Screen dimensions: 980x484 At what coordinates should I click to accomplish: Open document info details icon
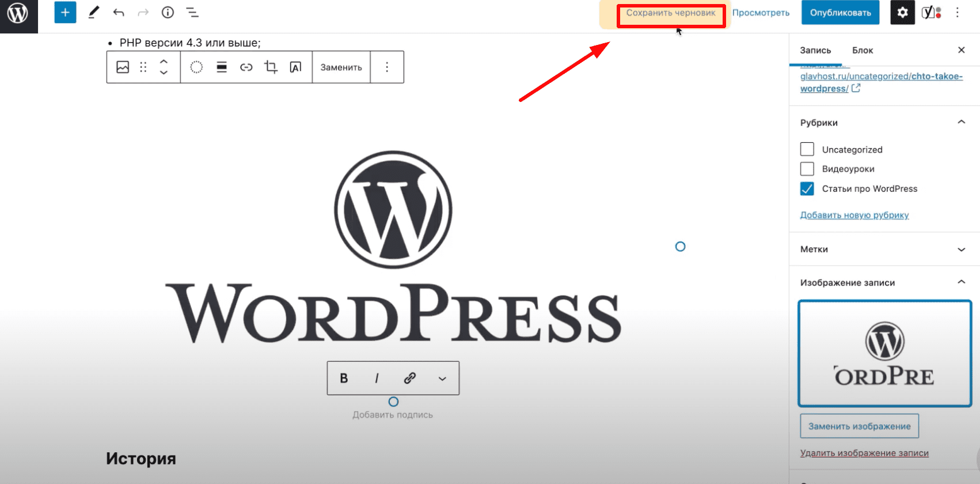(x=168, y=12)
